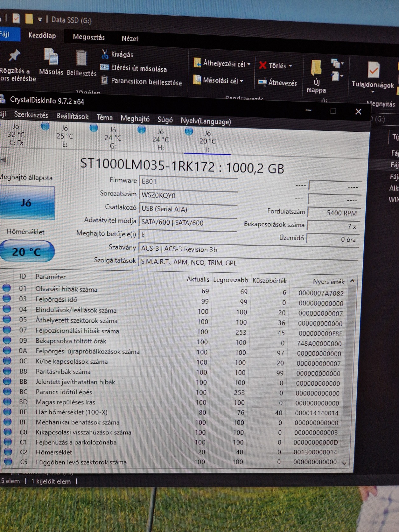Click the 20 °C temperature button
The width and height of the screenshot is (399, 532).
tap(27, 251)
